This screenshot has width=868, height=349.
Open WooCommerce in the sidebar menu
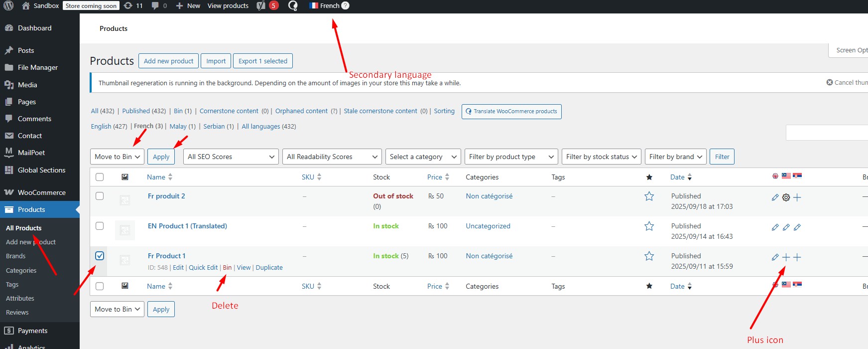click(41, 192)
